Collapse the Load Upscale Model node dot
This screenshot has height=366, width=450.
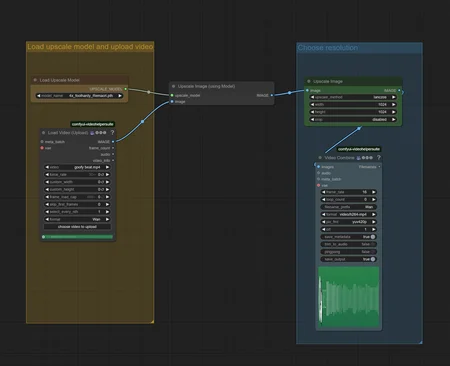35,80
